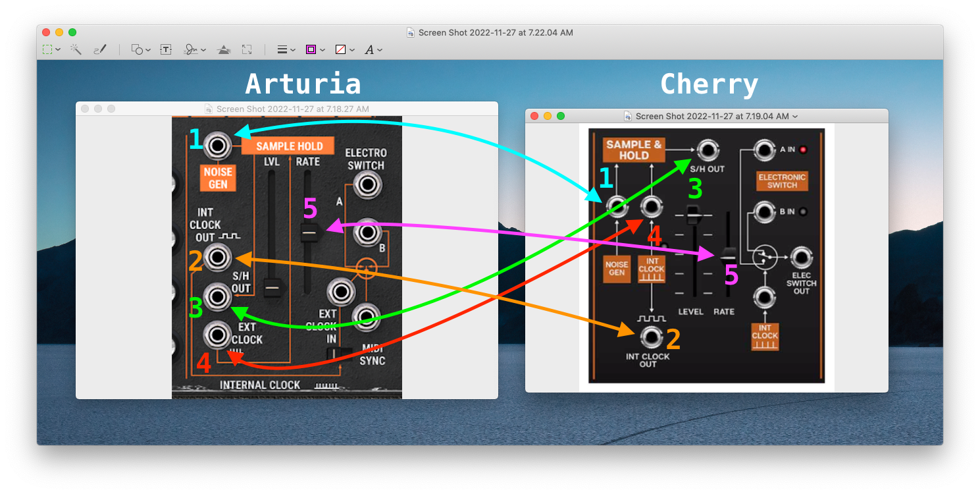This screenshot has width=980, height=494.
Task: Click Arturia RATE slider handle
Action: coord(309,233)
